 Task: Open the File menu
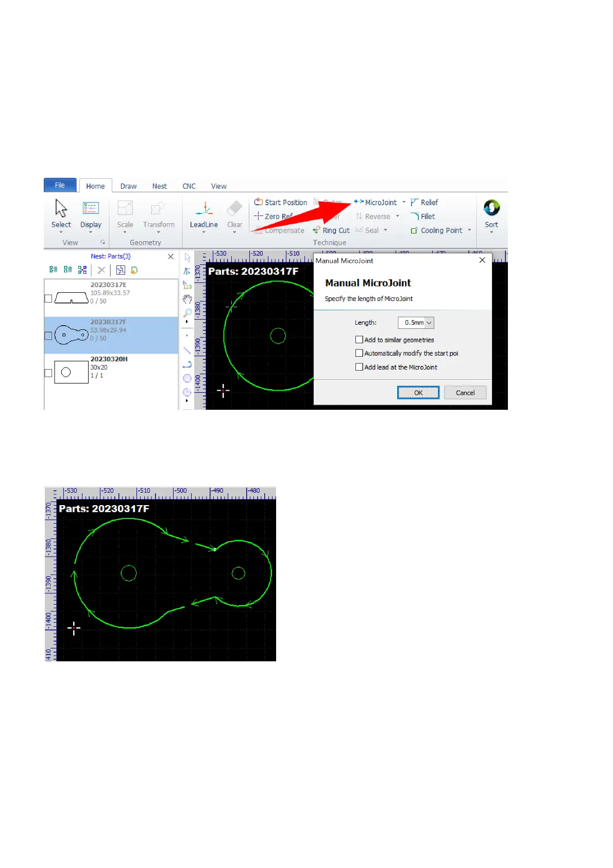pyautogui.click(x=60, y=185)
